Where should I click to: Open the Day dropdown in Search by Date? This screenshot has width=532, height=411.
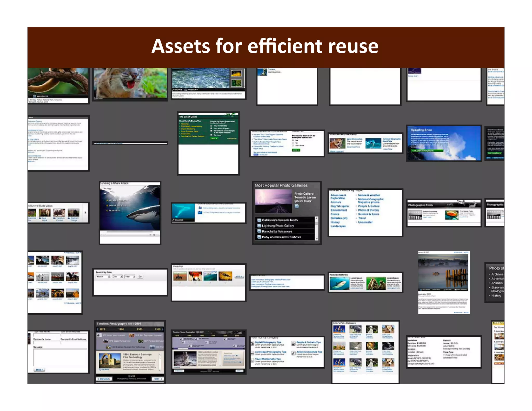pyautogui.click(x=117, y=276)
